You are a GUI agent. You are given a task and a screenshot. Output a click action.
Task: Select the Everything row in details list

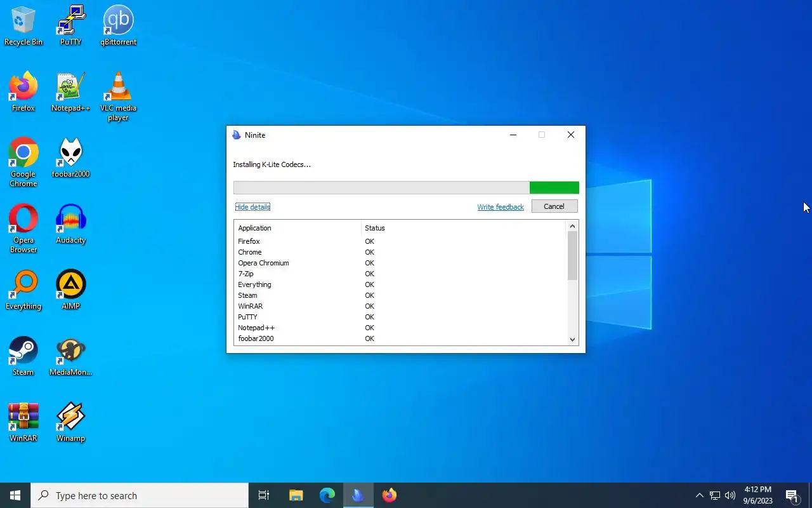pos(400,284)
